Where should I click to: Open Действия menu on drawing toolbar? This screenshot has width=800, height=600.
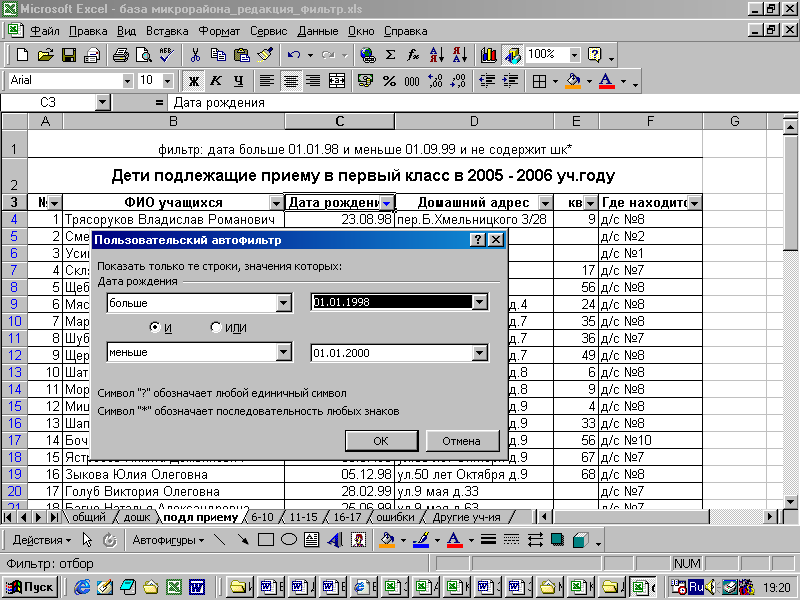coord(41,540)
